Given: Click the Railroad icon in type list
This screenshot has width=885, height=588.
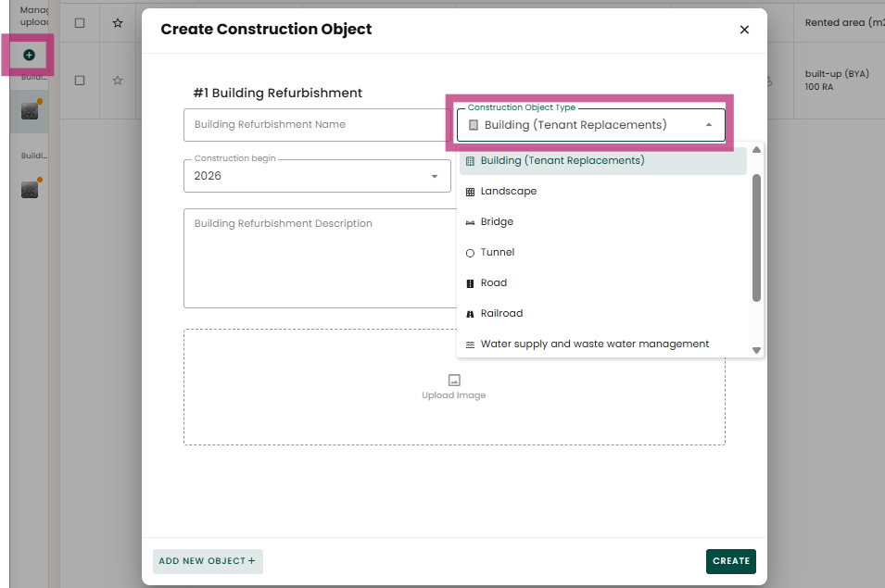Looking at the screenshot, I should pyautogui.click(x=470, y=314).
